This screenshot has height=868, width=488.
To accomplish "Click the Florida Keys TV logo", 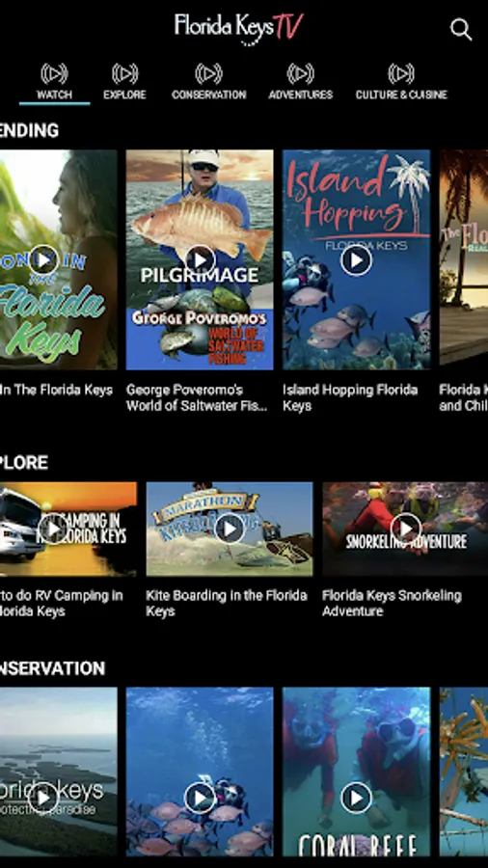I will (239, 28).
